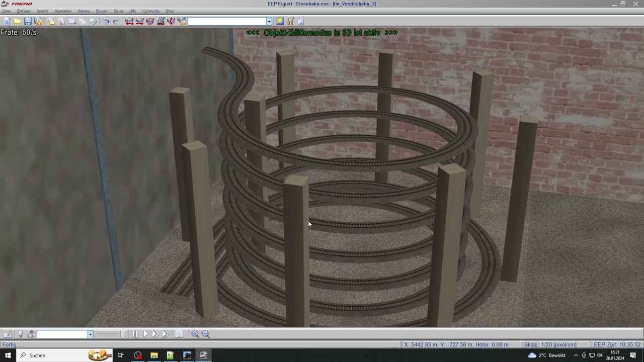Viewport: 644px width, 362px height.
Task: Open the Routen menu
Action: [x=102, y=11]
